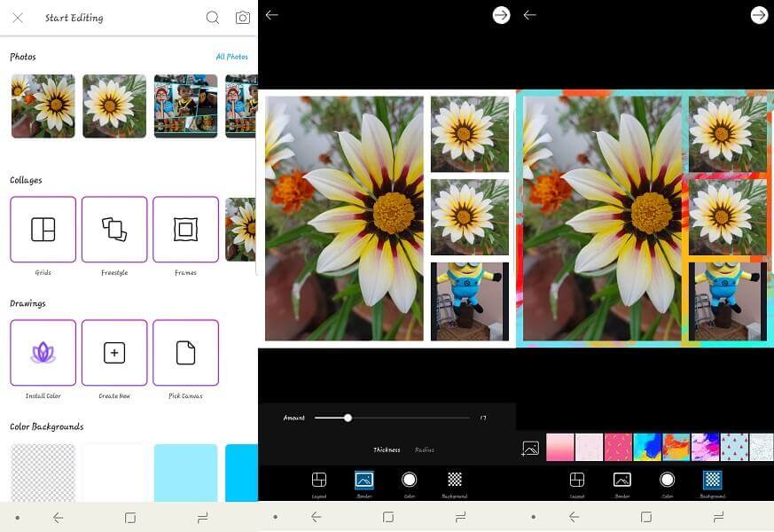Go back from the Border thickness screen
Image resolution: width=774 pixels, height=532 pixels.
[272, 15]
